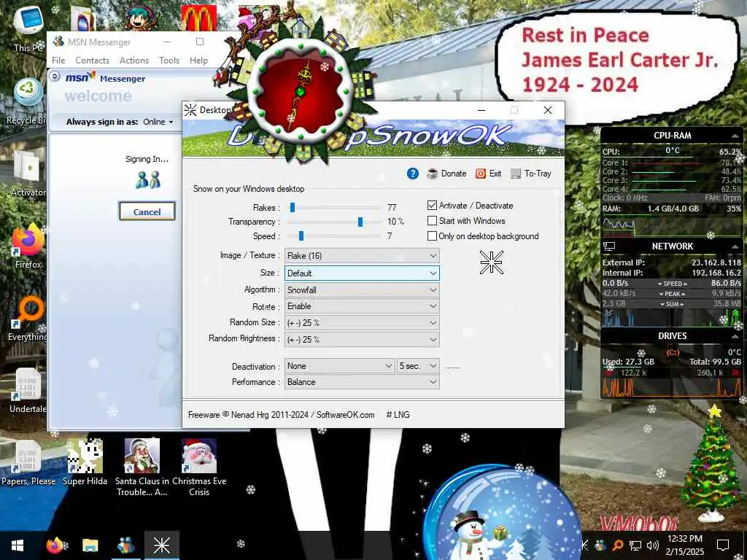Open the Image / Texture dropdown
Screen dimensions: 747x560
[x=362, y=256]
